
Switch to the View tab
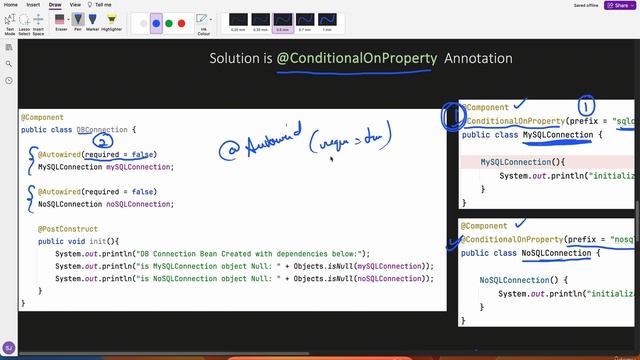point(75,5)
